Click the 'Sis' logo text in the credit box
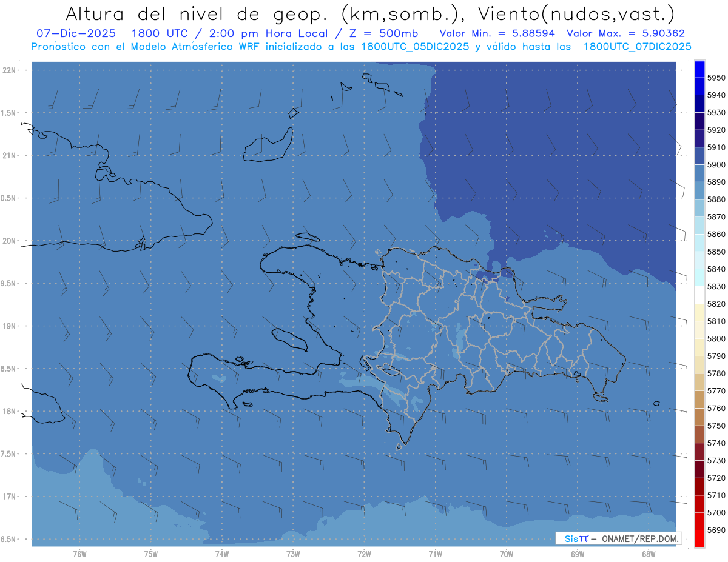 (x=571, y=538)
